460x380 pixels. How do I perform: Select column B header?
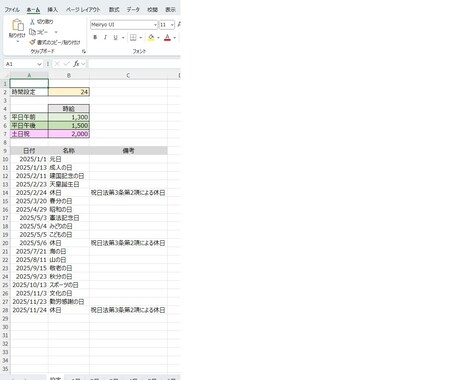tap(69, 76)
